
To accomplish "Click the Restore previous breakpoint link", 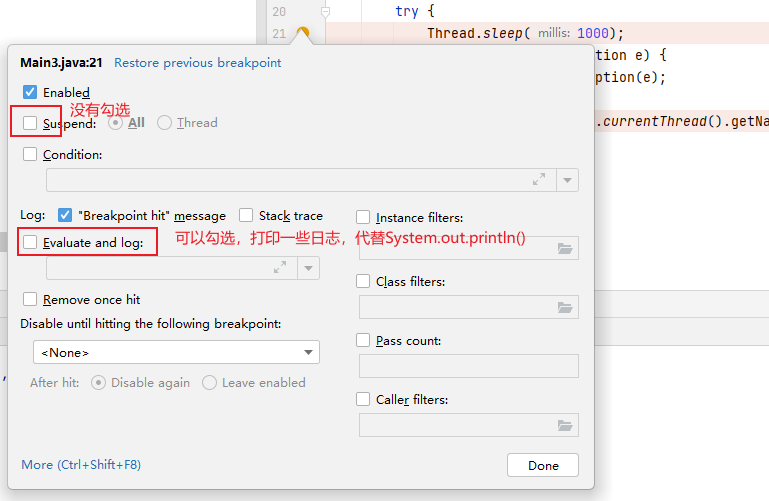I will (197, 63).
